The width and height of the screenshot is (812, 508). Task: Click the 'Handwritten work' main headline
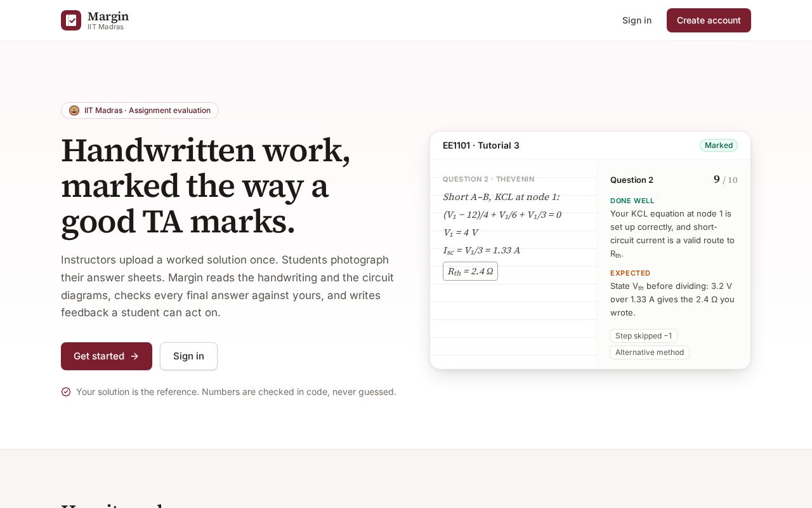206,186
